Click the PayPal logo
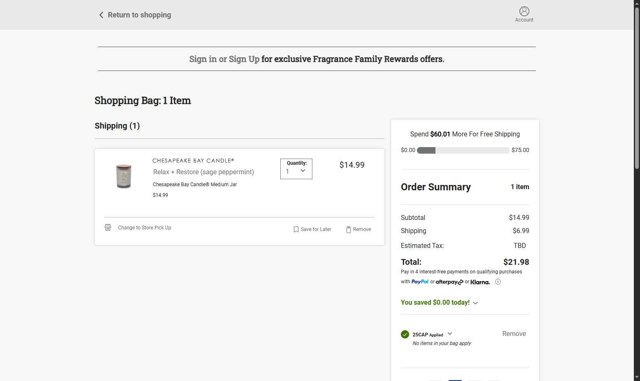The image size is (640, 381). pyautogui.click(x=420, y=282)
